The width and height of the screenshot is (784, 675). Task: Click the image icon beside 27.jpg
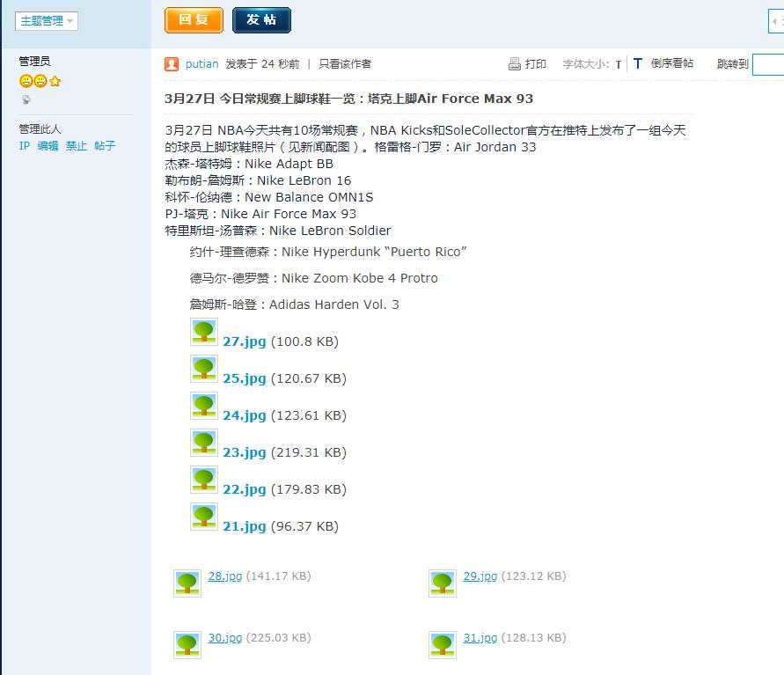(x=204, y=332)
